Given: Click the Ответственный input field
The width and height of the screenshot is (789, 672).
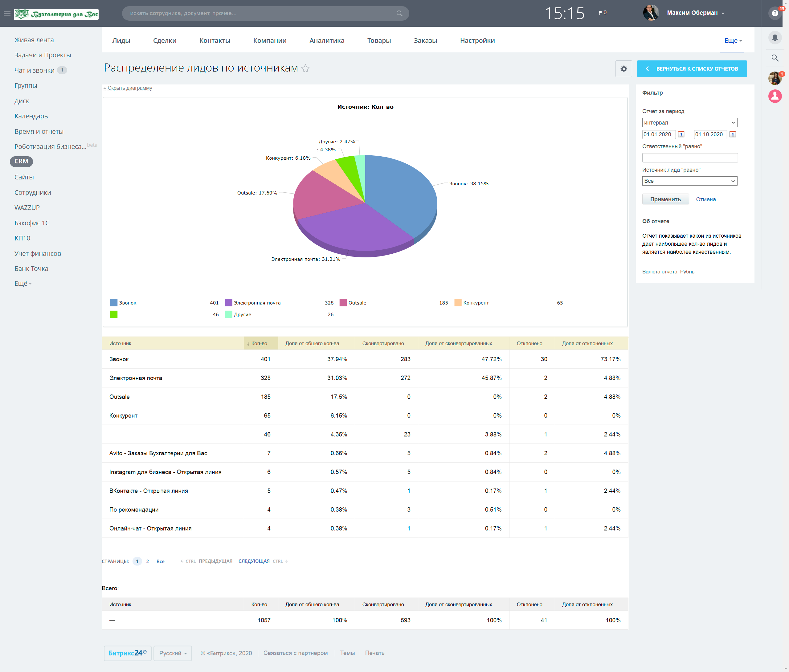Looking at the screenshot, I should click(x=690, y=158).
